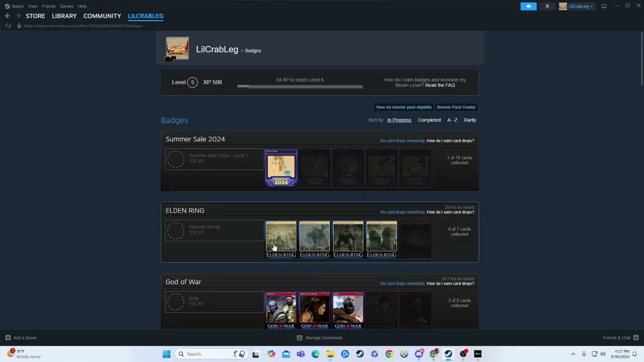Click Summer Sale 2024 'How do I earn card drops?'
This screenshot has height=362, width=644.
pyautogui.click(x=450, y=141)
